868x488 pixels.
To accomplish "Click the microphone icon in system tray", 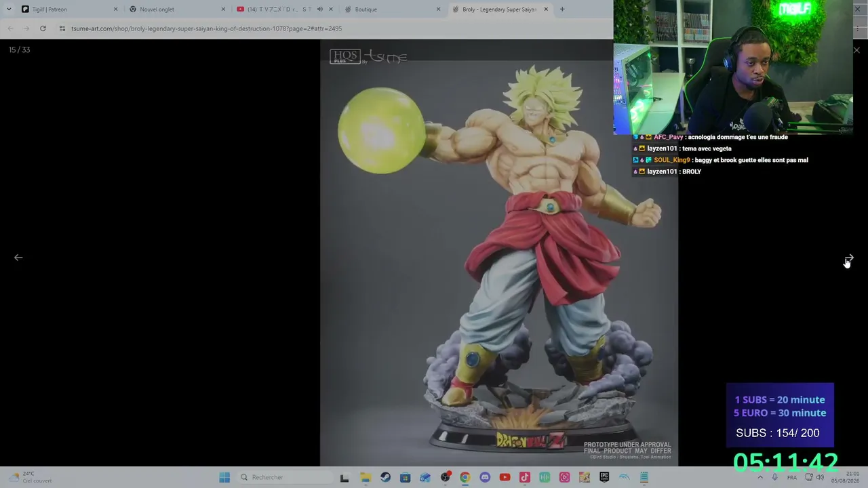I will pos(774,477).
